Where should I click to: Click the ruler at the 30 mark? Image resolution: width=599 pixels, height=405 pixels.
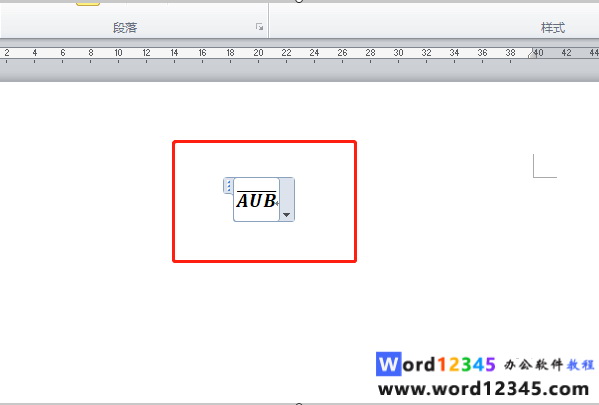point(398,53)
